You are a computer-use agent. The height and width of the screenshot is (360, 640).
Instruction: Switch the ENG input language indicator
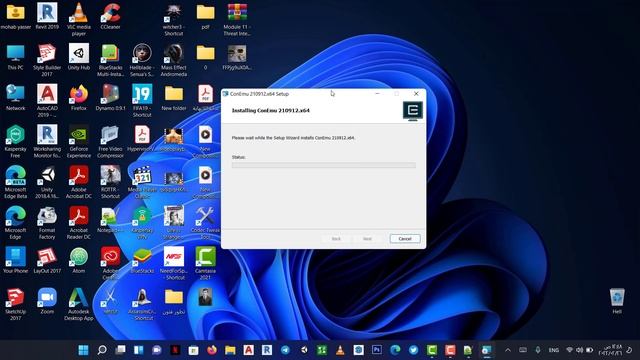[x=553, y=350]
